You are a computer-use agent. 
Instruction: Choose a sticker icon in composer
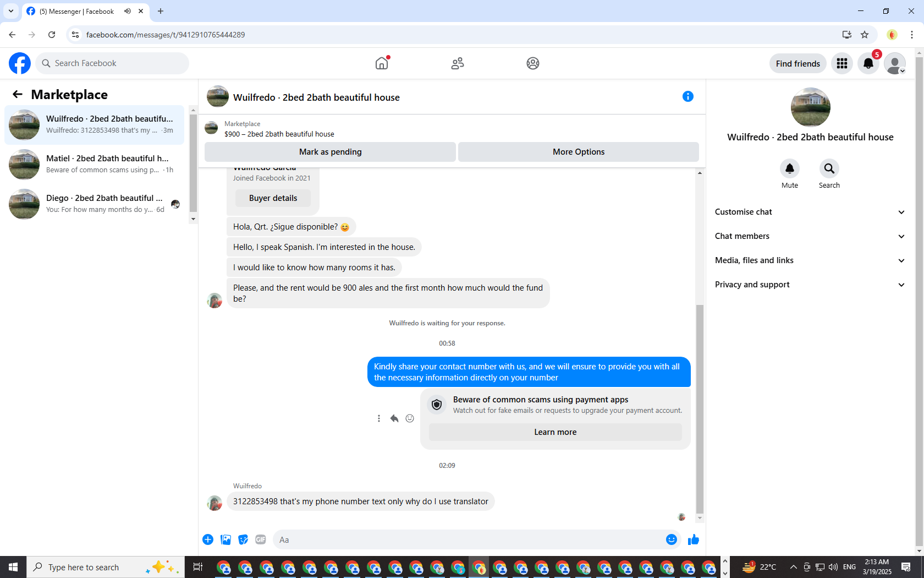(x=243, y=539)
